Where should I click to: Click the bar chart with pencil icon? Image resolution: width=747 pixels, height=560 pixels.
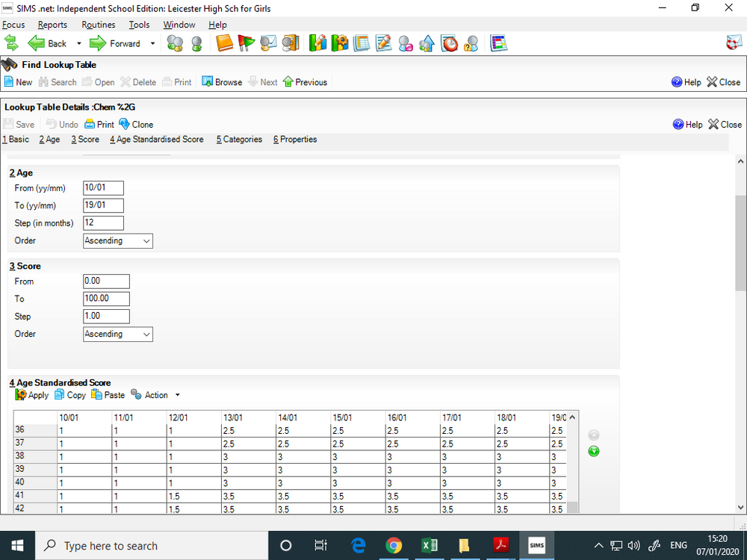click(x=317, y=43)
